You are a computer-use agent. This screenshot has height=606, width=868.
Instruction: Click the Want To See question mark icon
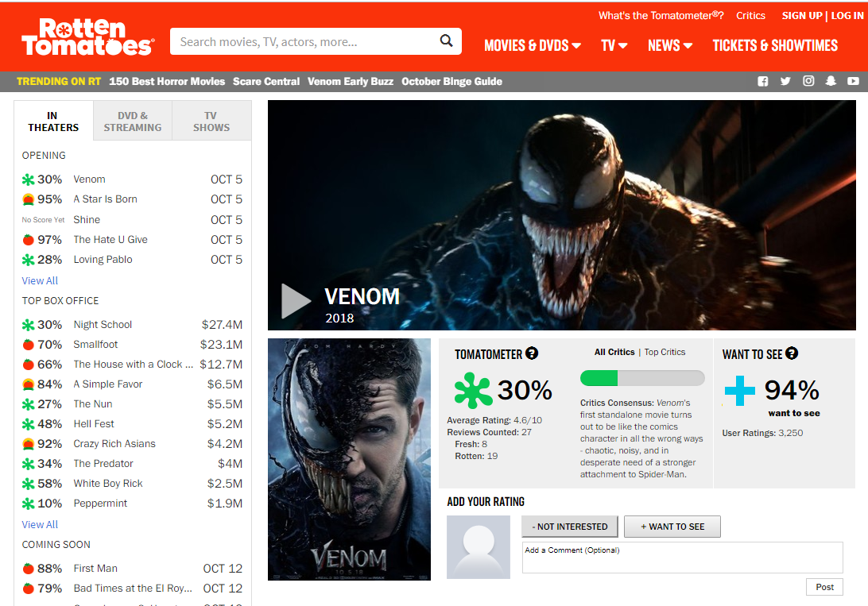click(792, 353)
